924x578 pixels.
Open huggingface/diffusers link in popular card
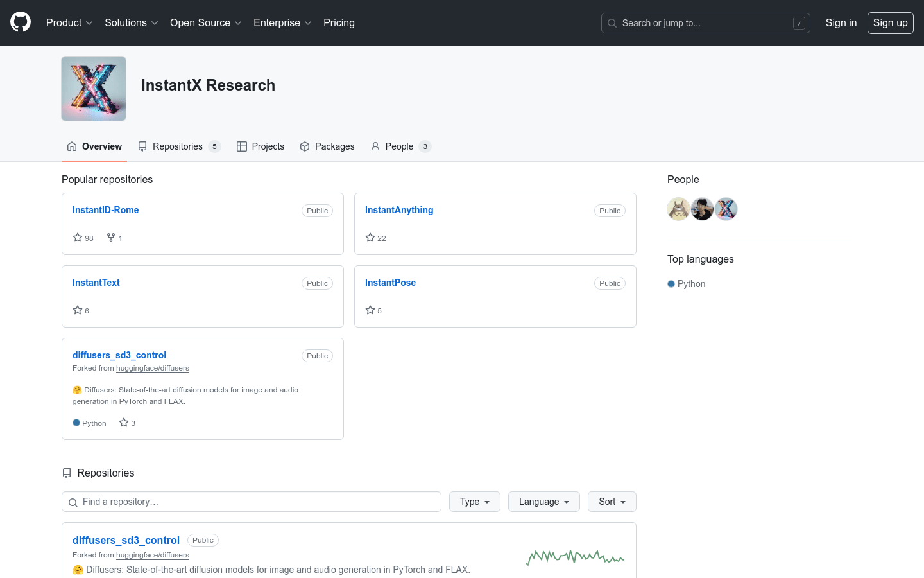pyautogui.click(x=153, y=368)
